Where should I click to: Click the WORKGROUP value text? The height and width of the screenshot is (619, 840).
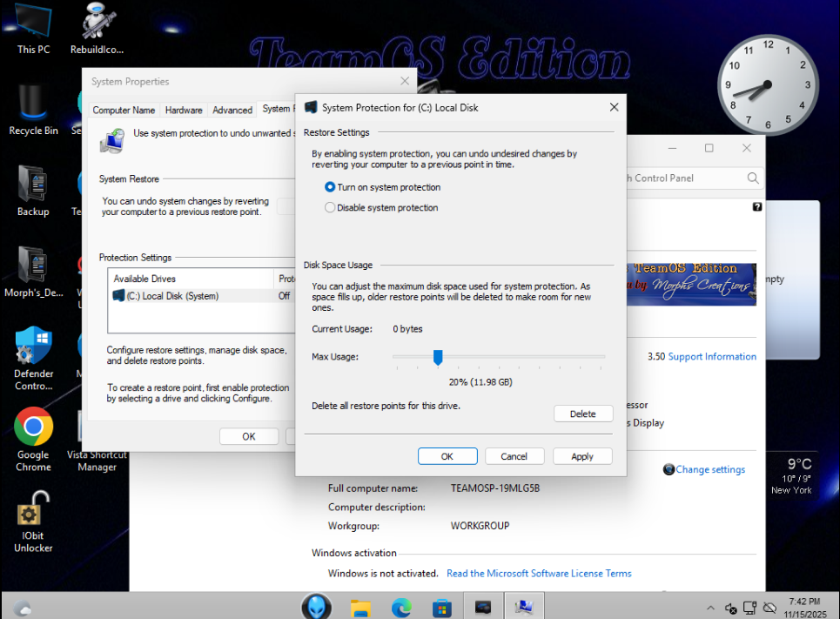480,526
